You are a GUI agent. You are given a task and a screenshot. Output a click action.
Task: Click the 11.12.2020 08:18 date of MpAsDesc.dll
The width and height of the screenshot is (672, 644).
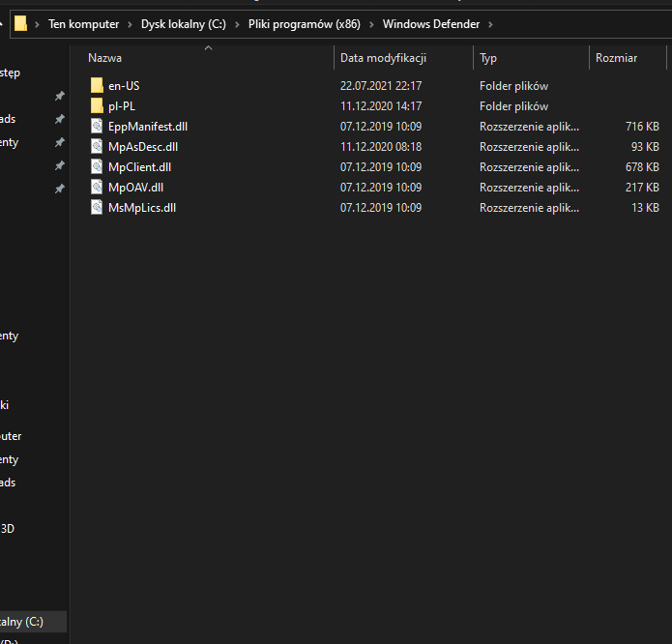(381, 147)
